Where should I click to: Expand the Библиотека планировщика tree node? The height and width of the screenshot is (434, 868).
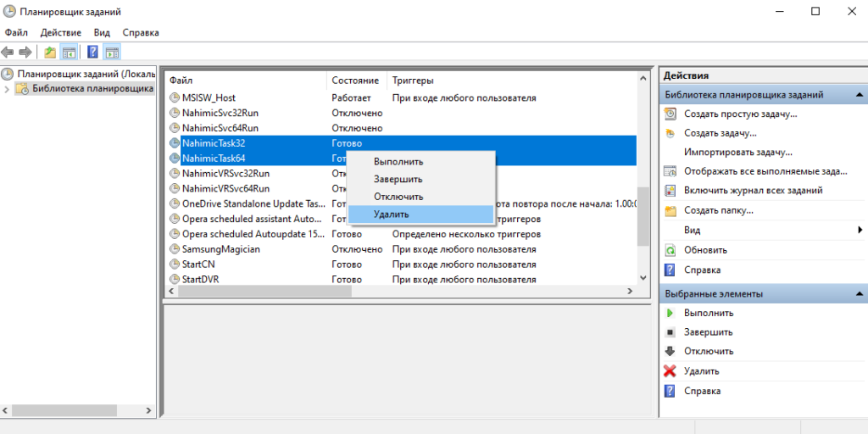pos(8,89)
